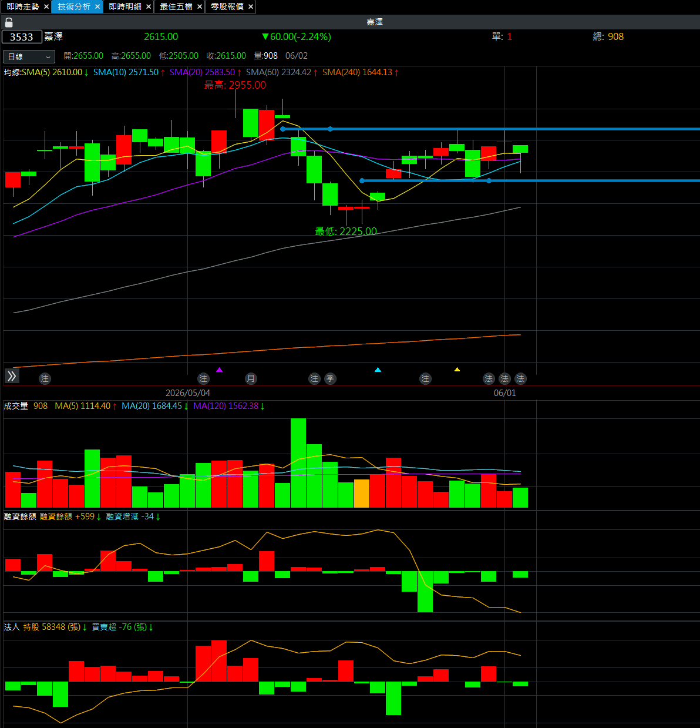This screenshot has height=728, width=700.
Task: Click the 法人 持股 58348 label
Action: coord(45,627)
